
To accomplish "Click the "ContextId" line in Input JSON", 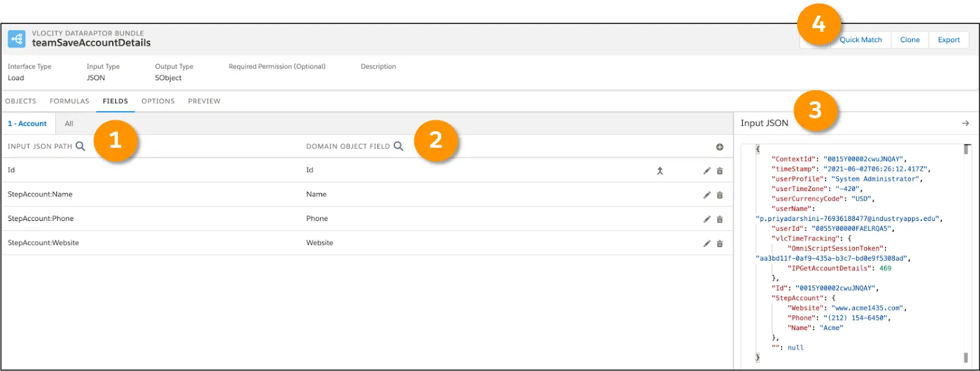I will (839, 159).
